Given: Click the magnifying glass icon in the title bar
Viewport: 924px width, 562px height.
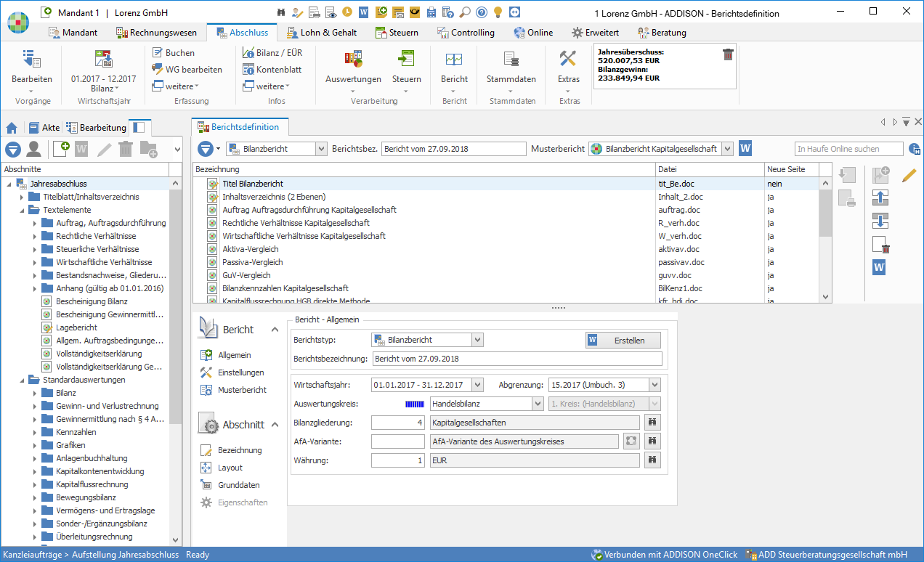Looking at the screenshot, I should click(465, 12).
